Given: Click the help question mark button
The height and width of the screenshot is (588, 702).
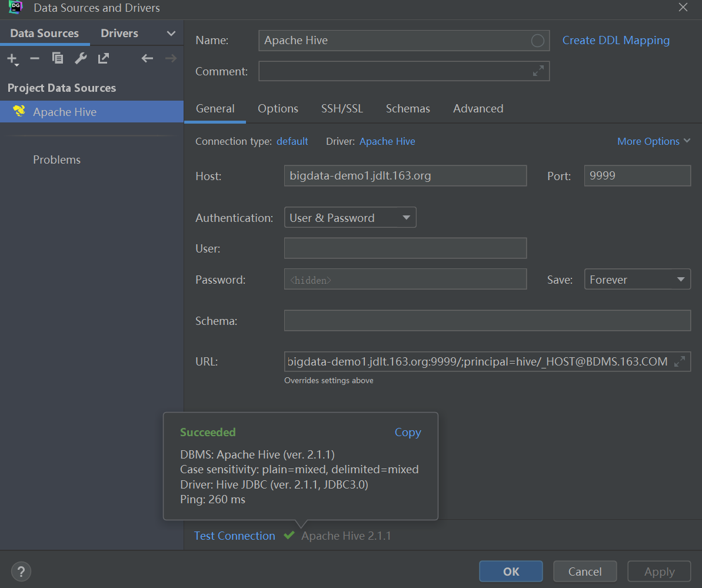Looking at the screenshot, I should (21, 572).
